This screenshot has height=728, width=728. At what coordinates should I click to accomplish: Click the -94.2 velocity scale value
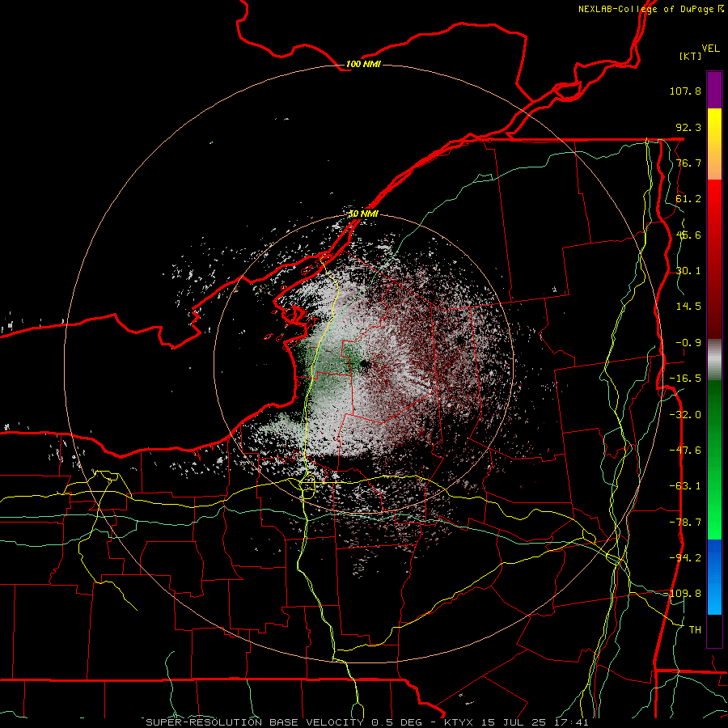coord(685,558)
